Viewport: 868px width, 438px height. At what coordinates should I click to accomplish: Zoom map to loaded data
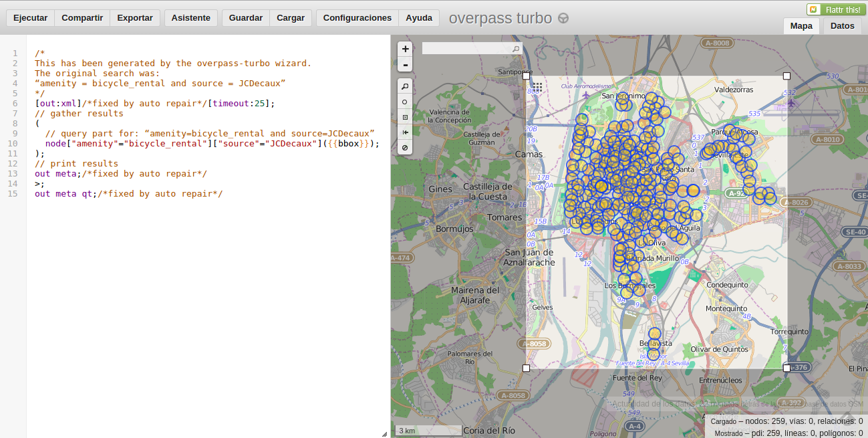click(x=405, y=87)
